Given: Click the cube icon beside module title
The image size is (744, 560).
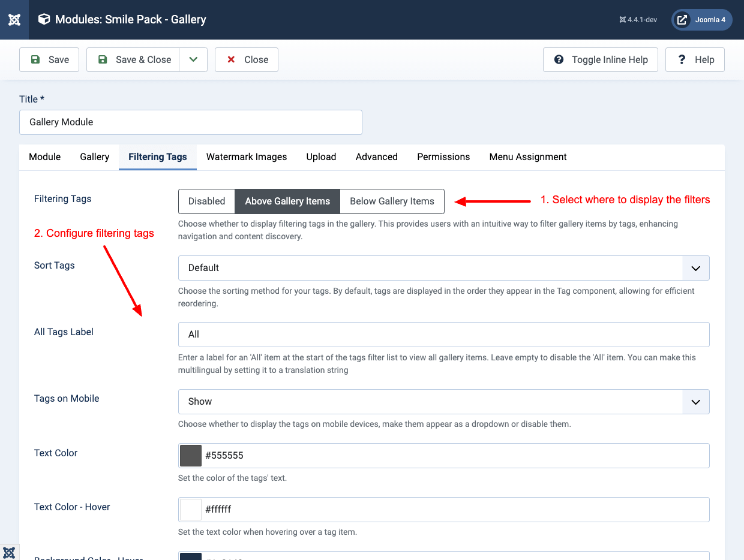Looking at the screenshot, I should point(44,20).
